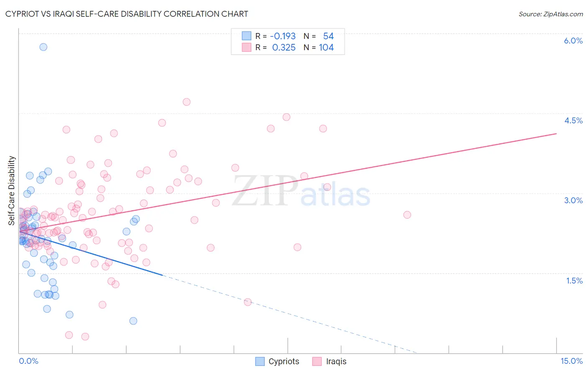Click the pink point lying on the dashed line
This screenshot has height=373, width=588.
tap(248, 302)
